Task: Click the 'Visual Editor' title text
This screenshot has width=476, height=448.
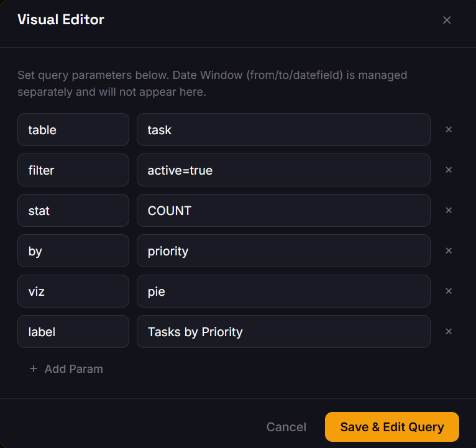Action: [61, 20]
